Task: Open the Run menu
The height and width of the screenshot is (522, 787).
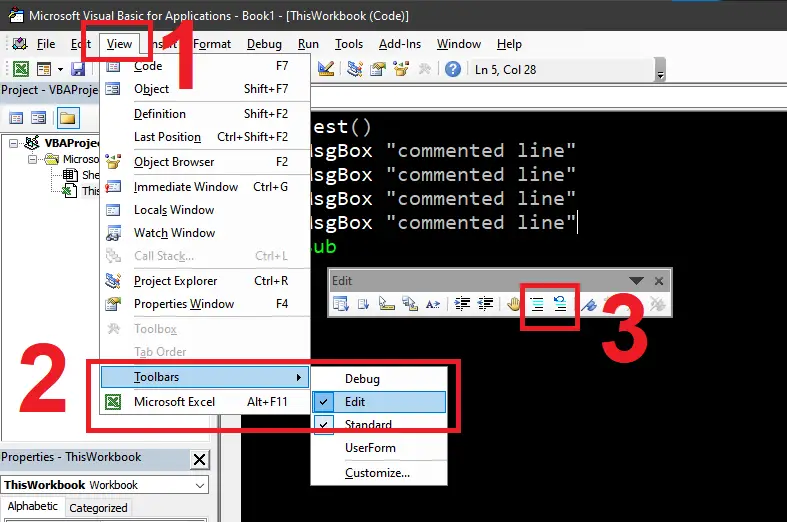Action: pyautogui.click(x=308, y=44)
